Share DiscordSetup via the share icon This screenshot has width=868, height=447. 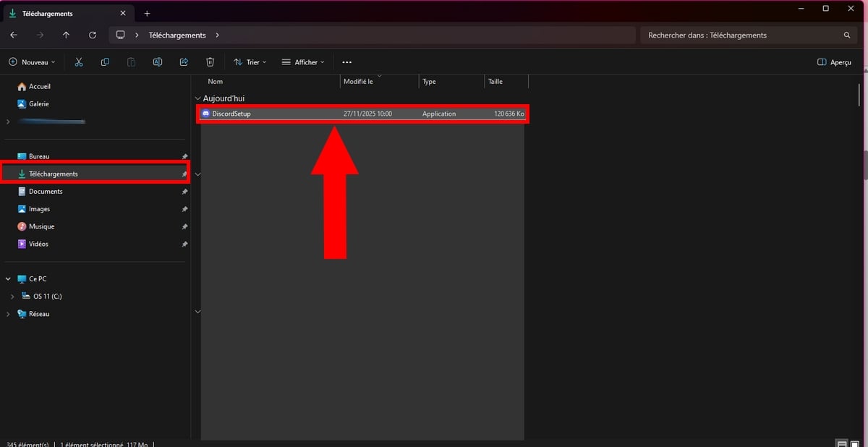[184, 62]
